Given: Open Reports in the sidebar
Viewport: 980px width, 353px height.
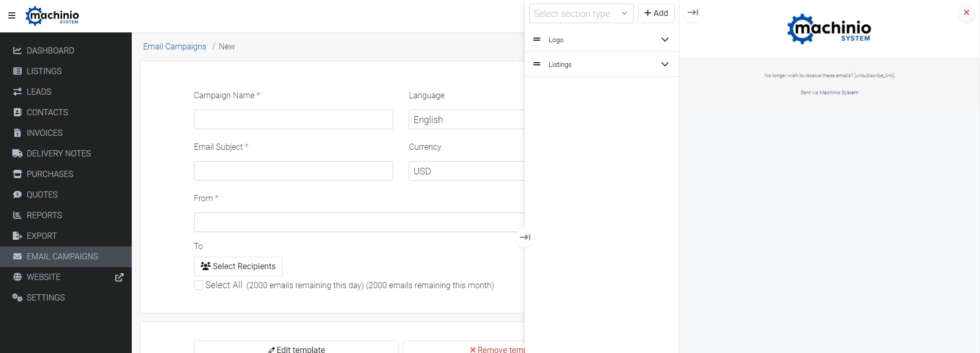Looking at the screenshot, I should (x=66, y=215).
